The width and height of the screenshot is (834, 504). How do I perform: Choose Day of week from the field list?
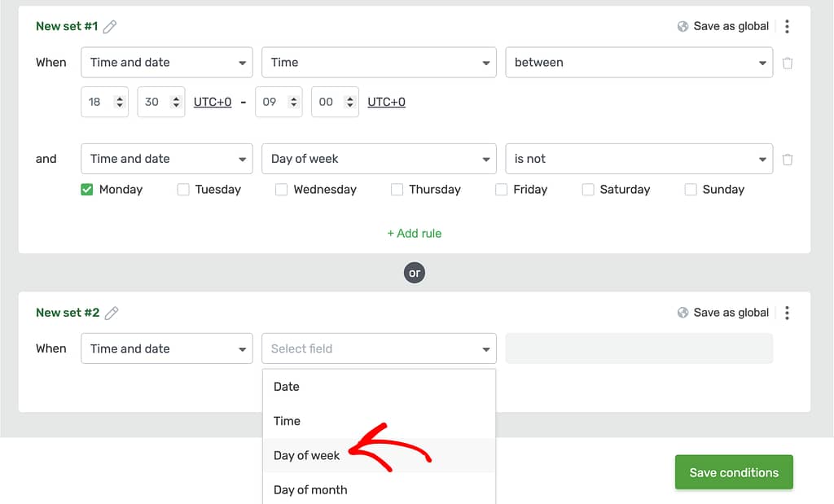380,456
